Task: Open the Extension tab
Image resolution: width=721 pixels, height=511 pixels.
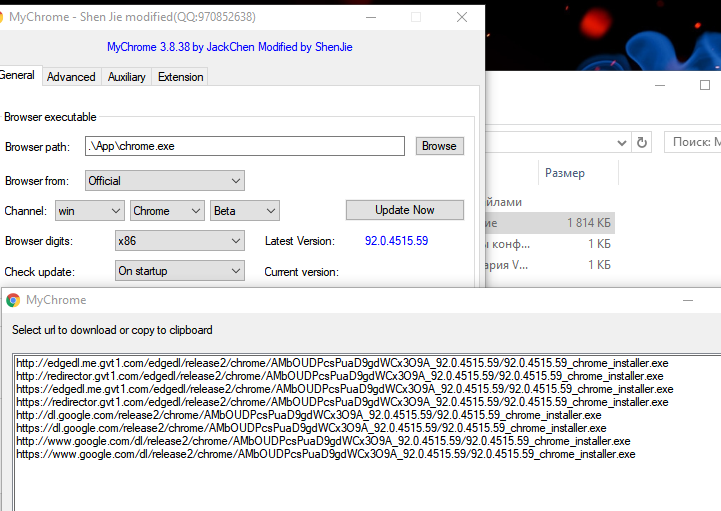Action: (180, 77)
